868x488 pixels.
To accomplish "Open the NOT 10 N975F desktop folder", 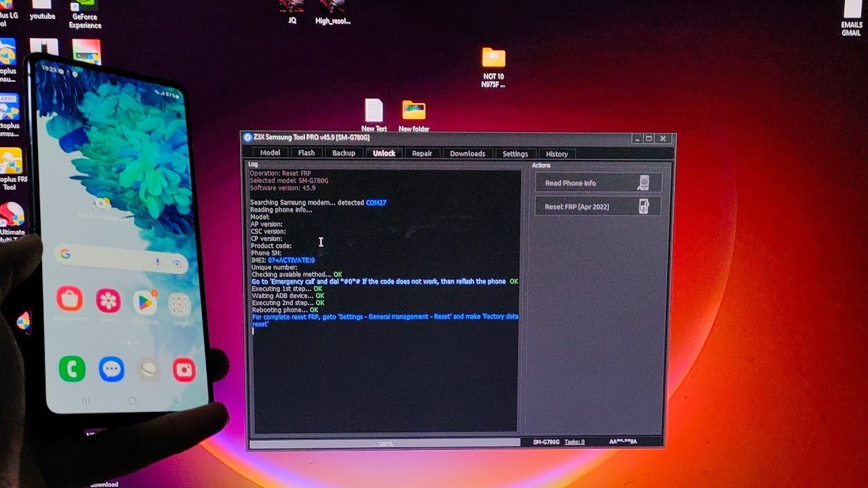I will click(494, 67).
